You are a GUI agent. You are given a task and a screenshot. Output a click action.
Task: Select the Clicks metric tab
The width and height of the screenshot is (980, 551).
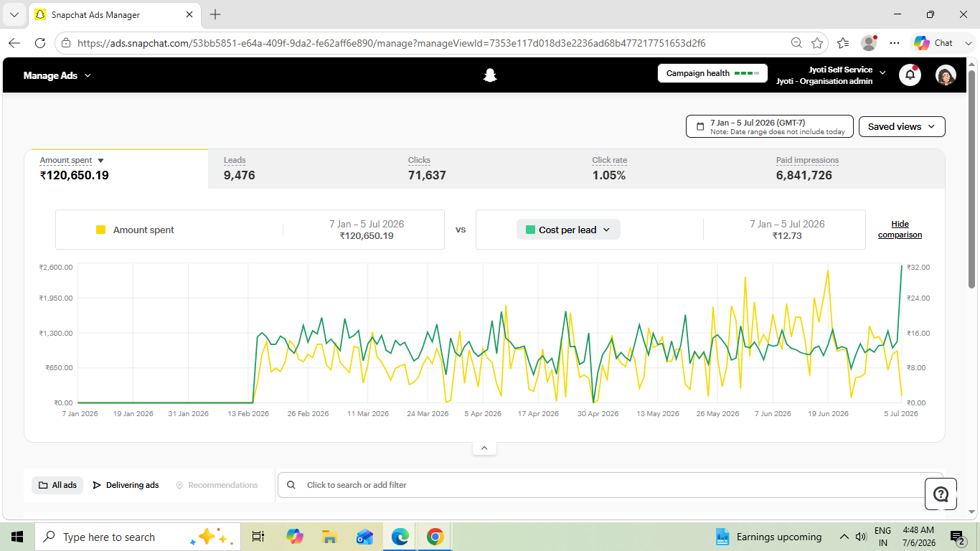point(484,169)
